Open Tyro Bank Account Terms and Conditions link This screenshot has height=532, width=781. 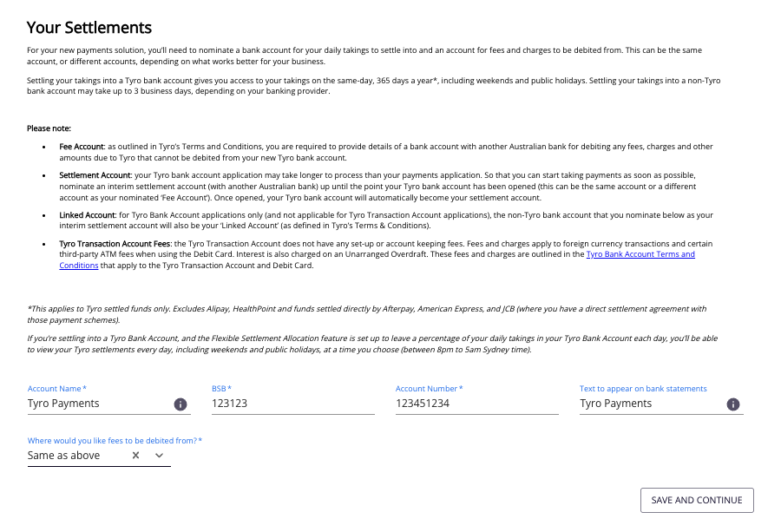(640, 254)
